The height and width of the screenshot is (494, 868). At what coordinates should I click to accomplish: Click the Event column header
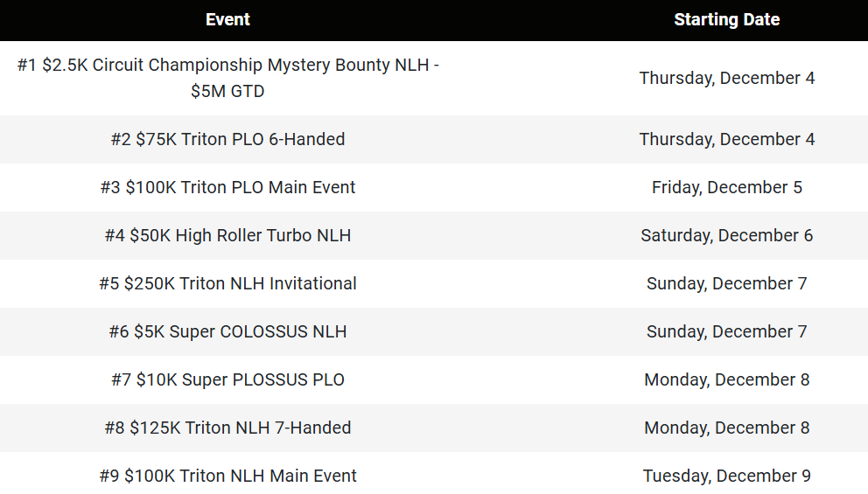tap(227, 19)
